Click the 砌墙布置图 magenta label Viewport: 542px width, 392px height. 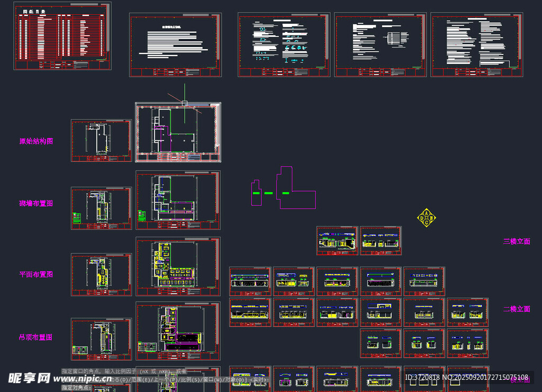tap(36, 203)
